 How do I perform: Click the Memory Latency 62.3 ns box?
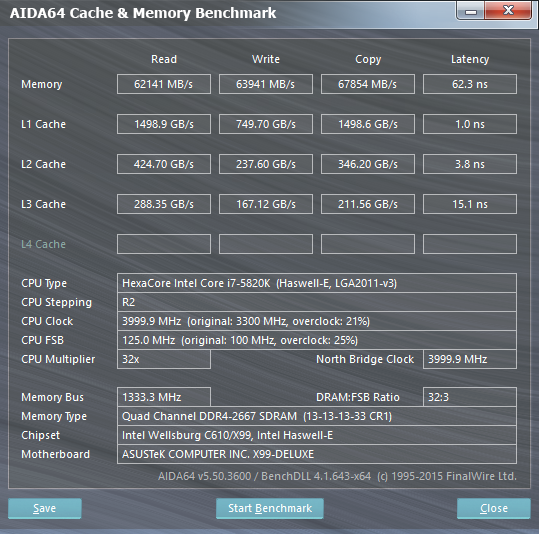(x=470, y=84)
